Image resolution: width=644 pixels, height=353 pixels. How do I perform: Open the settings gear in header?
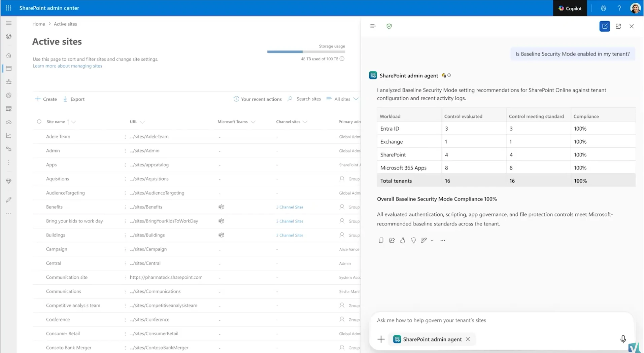click(603, 8)
